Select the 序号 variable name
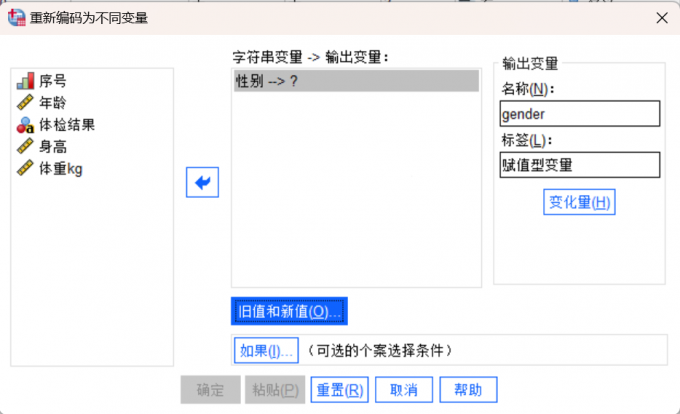 [53, 81]
